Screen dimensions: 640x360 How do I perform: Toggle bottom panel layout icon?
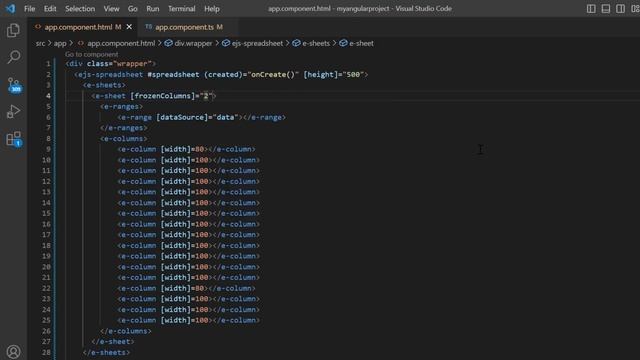(x=606, y=9)
